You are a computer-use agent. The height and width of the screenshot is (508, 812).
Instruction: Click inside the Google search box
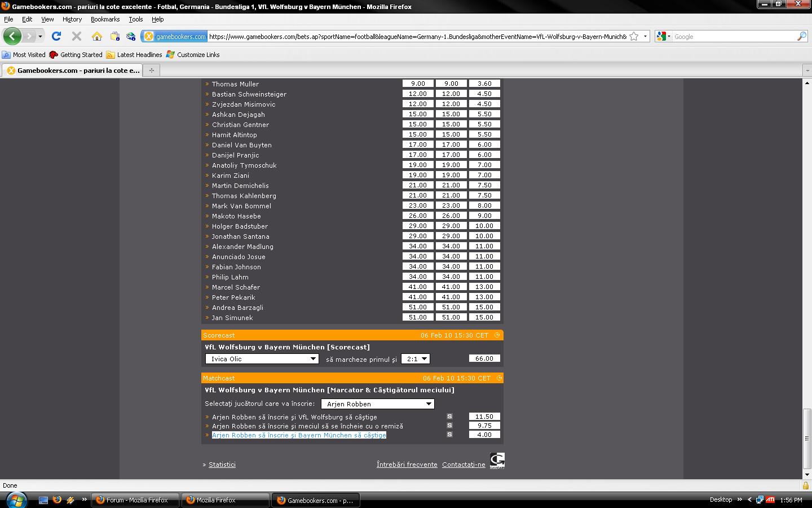(x=734, y=36)
